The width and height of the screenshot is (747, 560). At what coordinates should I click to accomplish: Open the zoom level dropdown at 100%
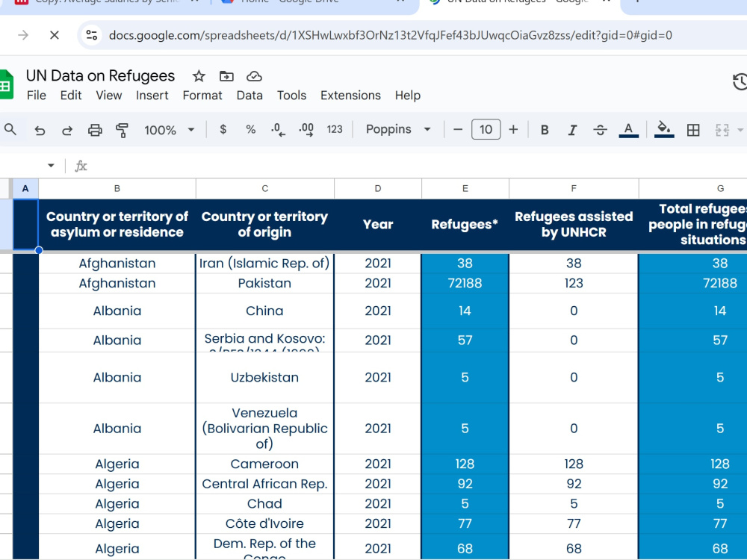coord(169,130)
